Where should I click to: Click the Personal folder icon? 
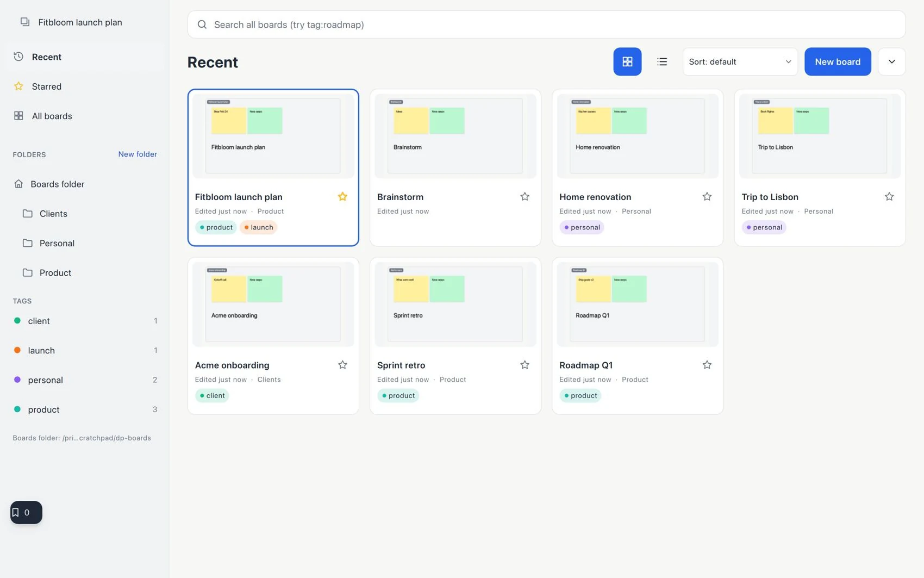[x=27, y=243]
